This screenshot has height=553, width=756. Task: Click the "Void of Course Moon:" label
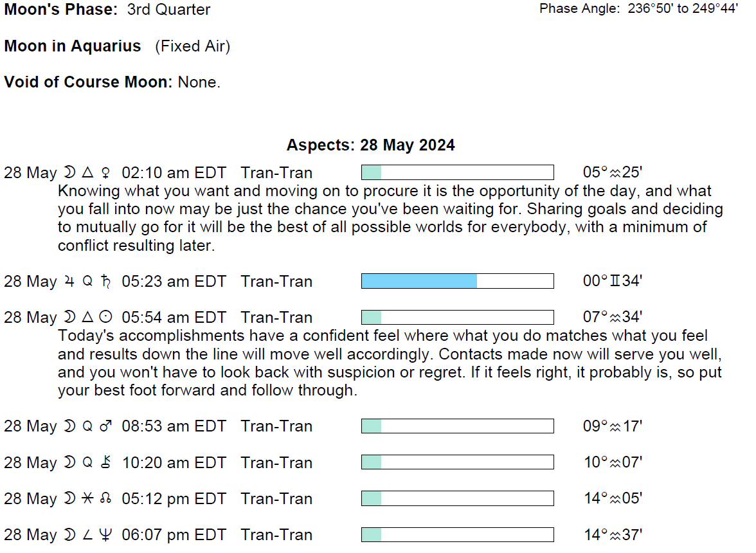tap(88, 82)
